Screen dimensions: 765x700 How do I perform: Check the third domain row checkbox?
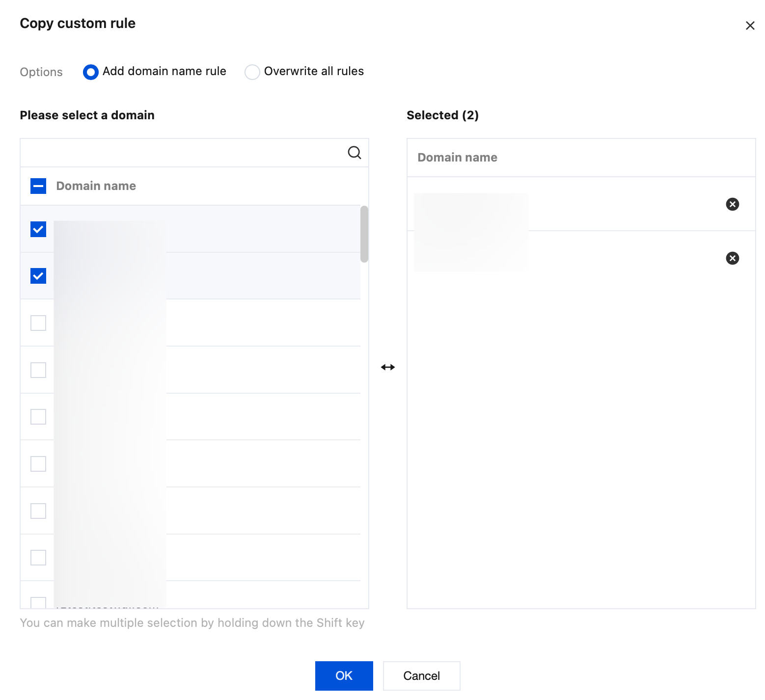tap(38, 323)
